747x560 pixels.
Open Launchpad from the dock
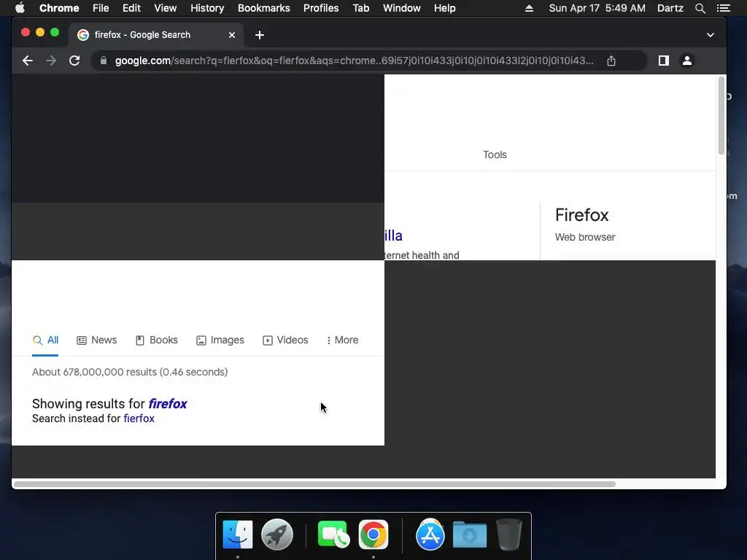point(276,534)
